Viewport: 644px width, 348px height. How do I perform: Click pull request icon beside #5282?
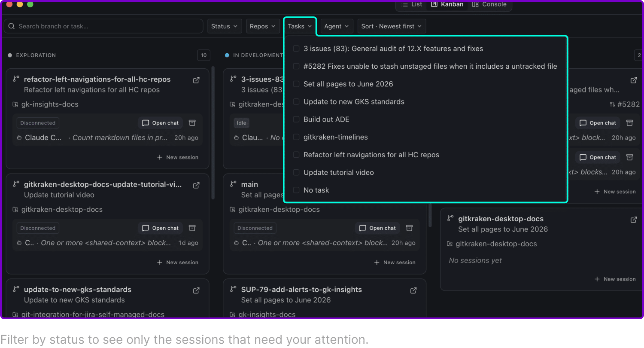[613, 104]
